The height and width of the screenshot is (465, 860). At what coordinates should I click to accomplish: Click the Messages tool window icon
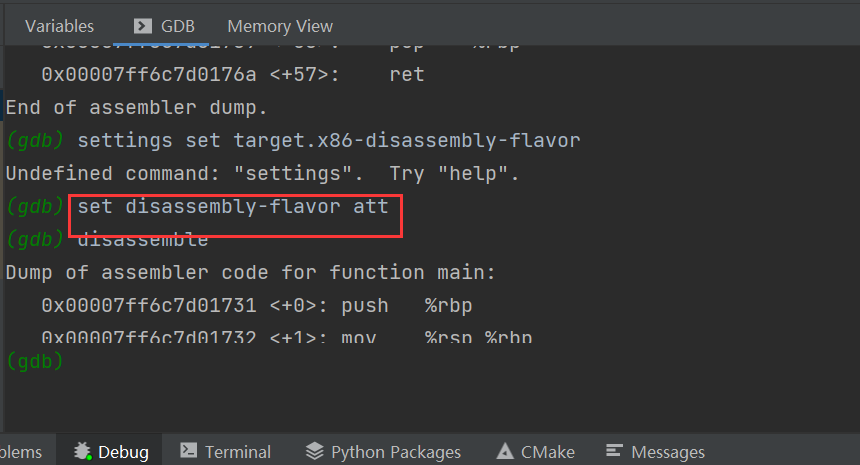[x=615, y=452]
